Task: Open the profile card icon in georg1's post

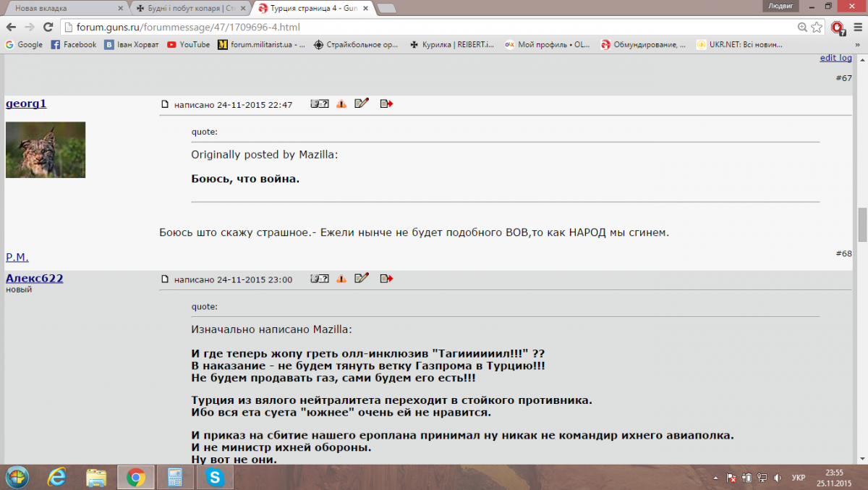Action: [x=320, y=104]
